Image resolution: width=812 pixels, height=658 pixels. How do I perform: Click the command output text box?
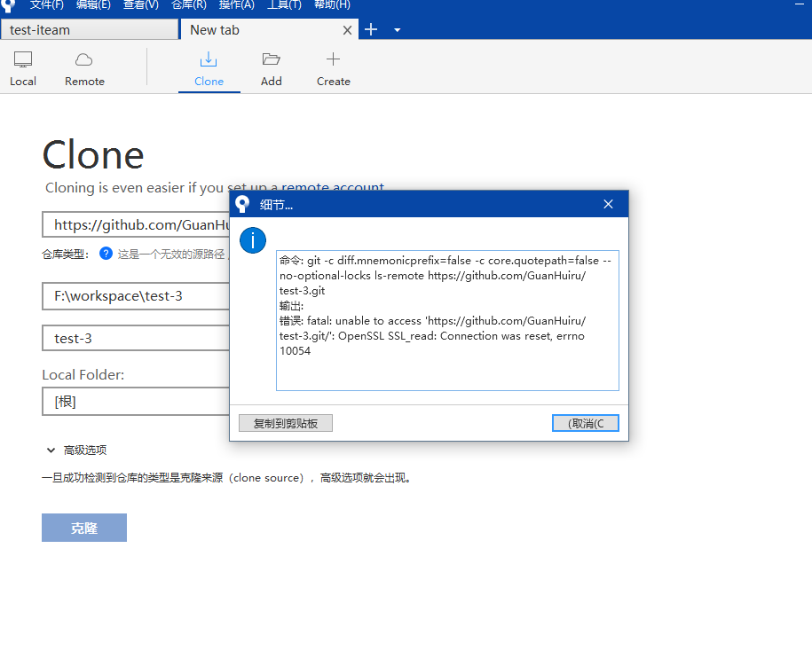(x=447, y=321)
